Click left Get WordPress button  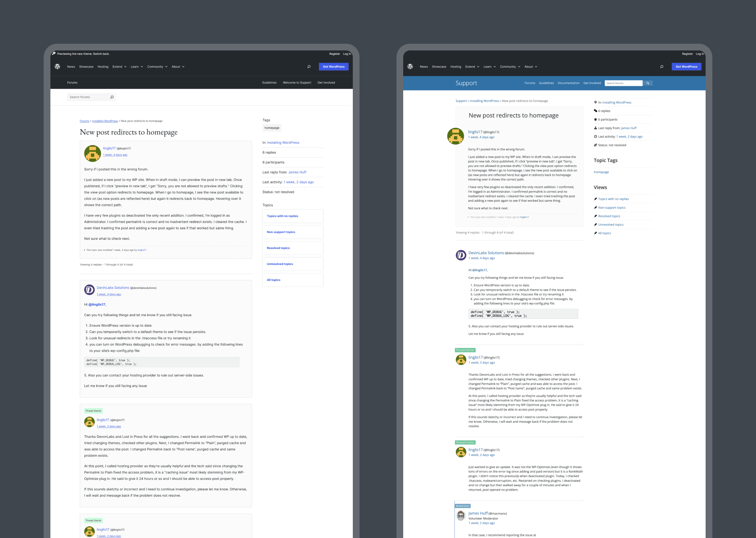coord(333,67)
